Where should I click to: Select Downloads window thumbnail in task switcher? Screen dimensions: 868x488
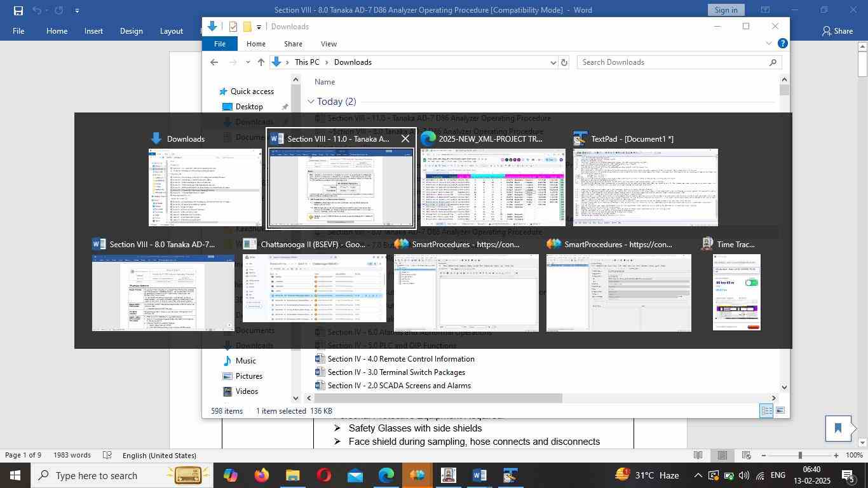click(205, 187)
